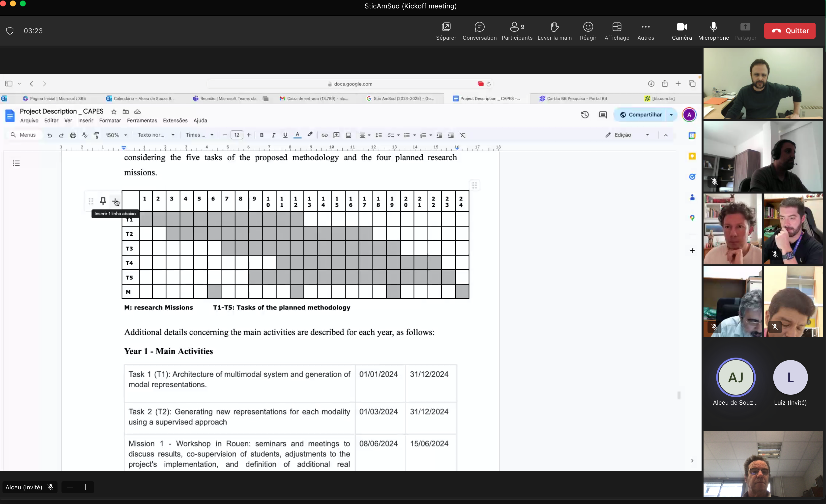The width and height of the screenshot is (826, 504).
Task: Click the font size 12 field
Action: (237, 135)
